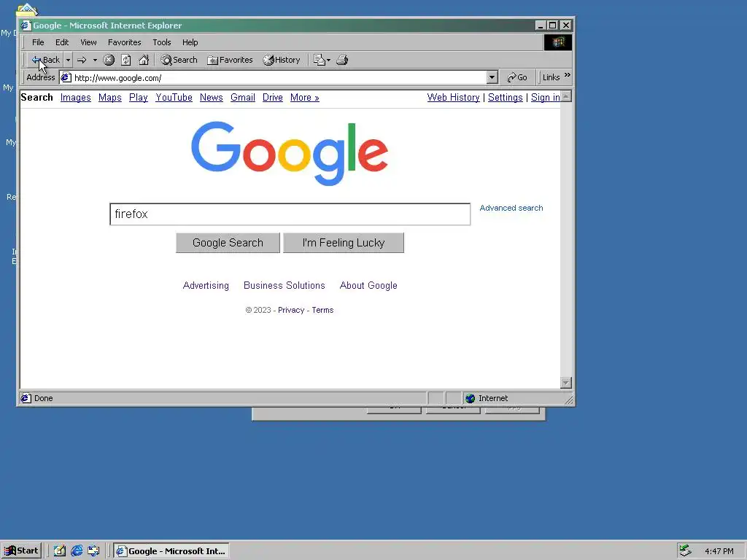This screenshot has width=747, height=560.
Task: Click the Forward arrow toolbar icon
Action: (x=82, y=60)
